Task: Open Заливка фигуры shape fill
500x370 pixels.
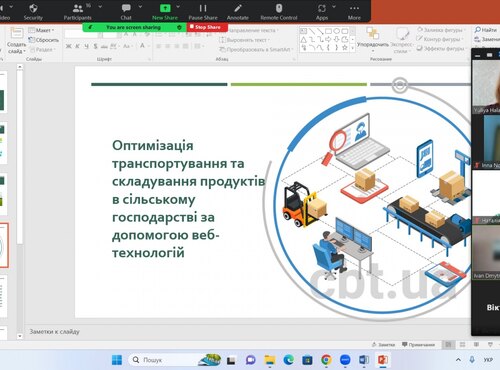Action: 440,30
